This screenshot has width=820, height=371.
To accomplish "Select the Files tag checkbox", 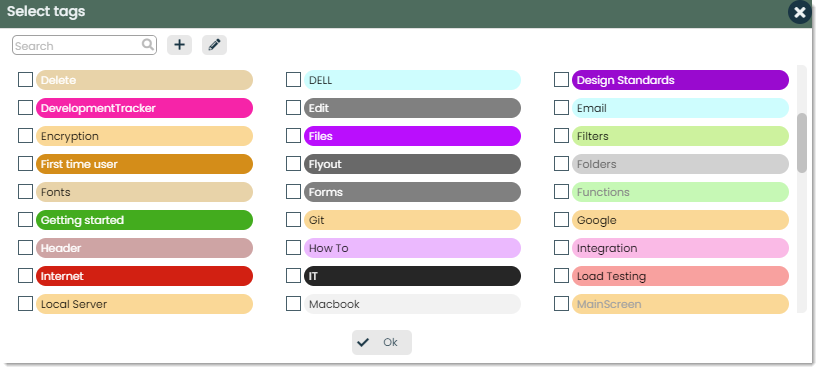I will 293,136.
